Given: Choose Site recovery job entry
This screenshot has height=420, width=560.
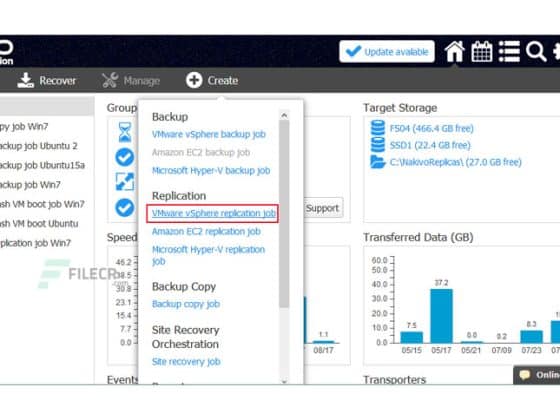Looking at the screenshot, I should [186, 361].
